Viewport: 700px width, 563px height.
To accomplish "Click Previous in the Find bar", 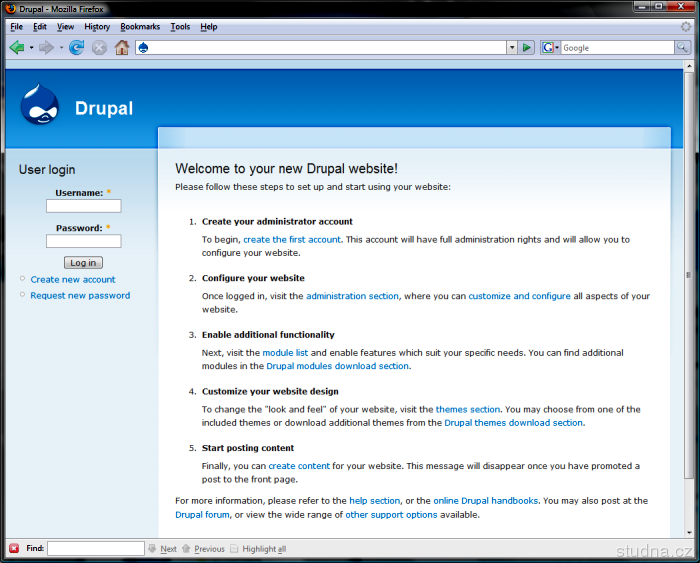I will [x=204, y=549].
